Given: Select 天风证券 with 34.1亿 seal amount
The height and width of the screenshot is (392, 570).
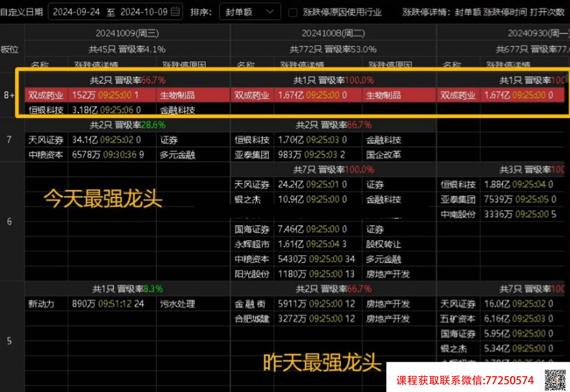Looking at the screenshot, I should pos(46,140).
